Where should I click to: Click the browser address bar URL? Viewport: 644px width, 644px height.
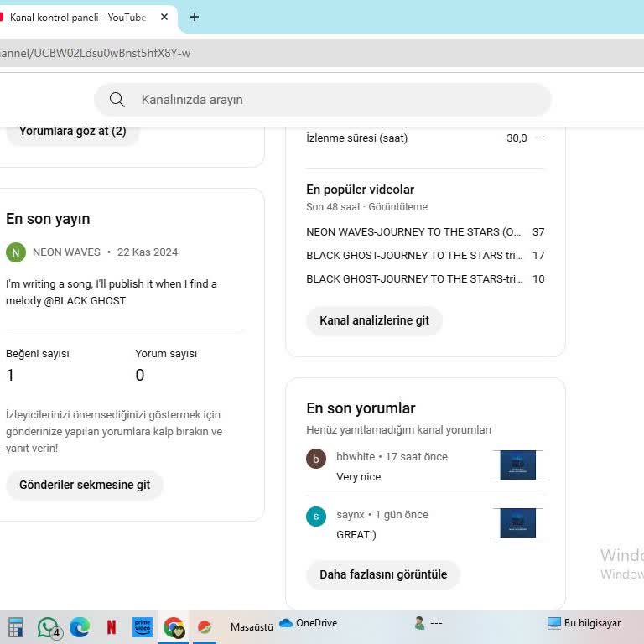click(95, 53)
